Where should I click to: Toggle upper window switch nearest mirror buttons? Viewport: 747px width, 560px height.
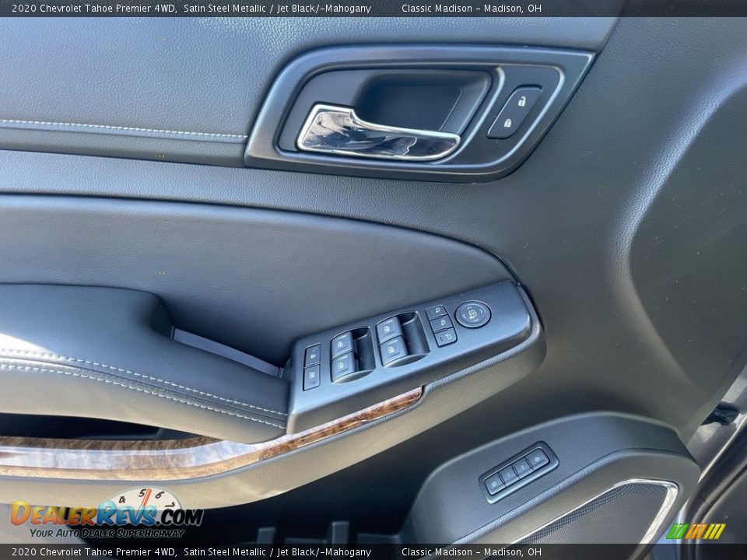tap(389, 329)
